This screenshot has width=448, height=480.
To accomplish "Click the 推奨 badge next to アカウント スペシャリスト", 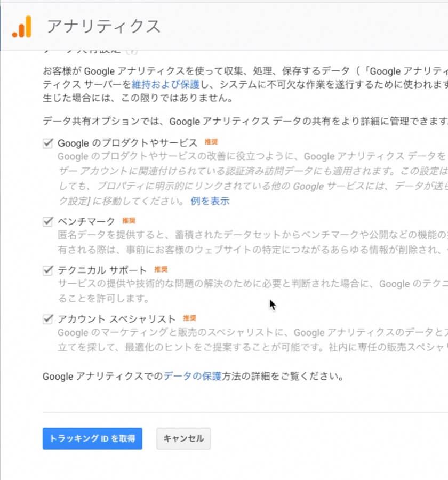I will pyautogui.click(x=189, y=318).
